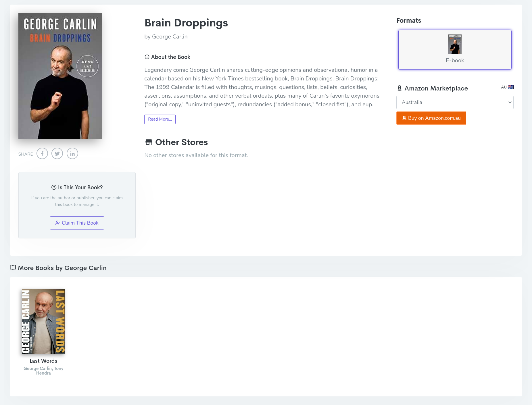Click the question icon by Is This Your Book
The height and width of the screenshot is (405, 532).
pos(54,187)
